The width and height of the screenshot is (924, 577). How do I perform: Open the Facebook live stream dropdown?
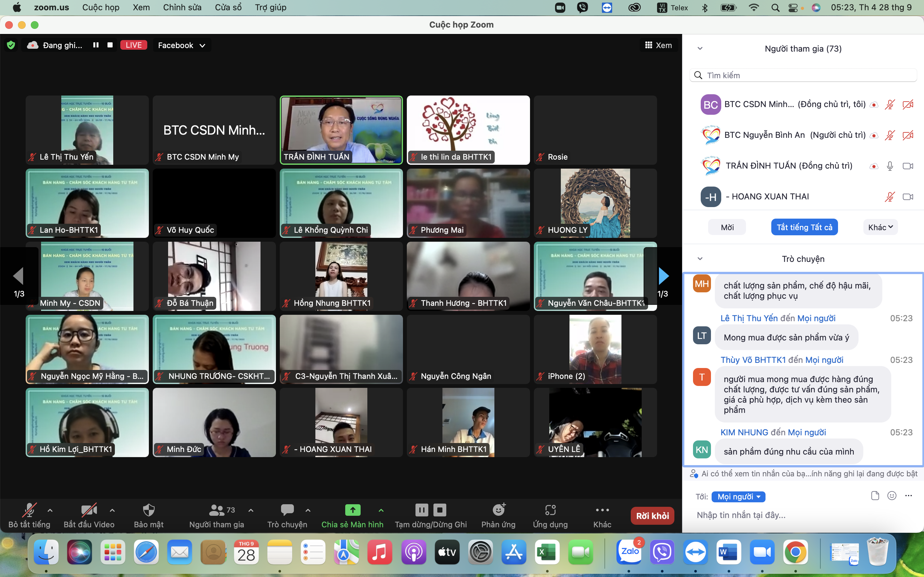182,46
